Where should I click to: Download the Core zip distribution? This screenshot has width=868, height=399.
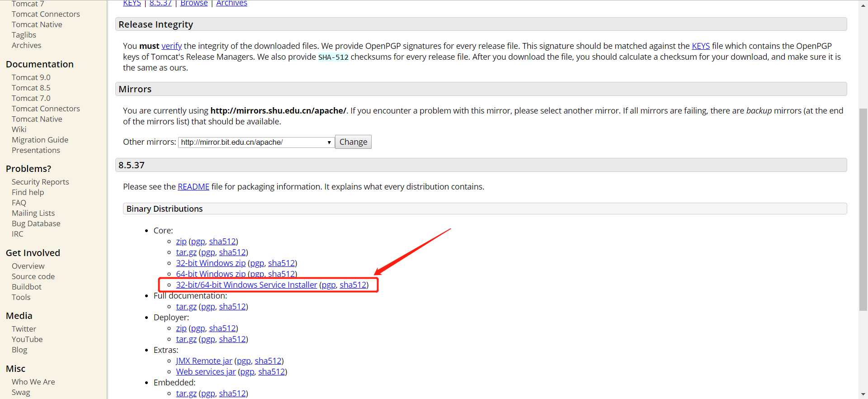(181, 241)
